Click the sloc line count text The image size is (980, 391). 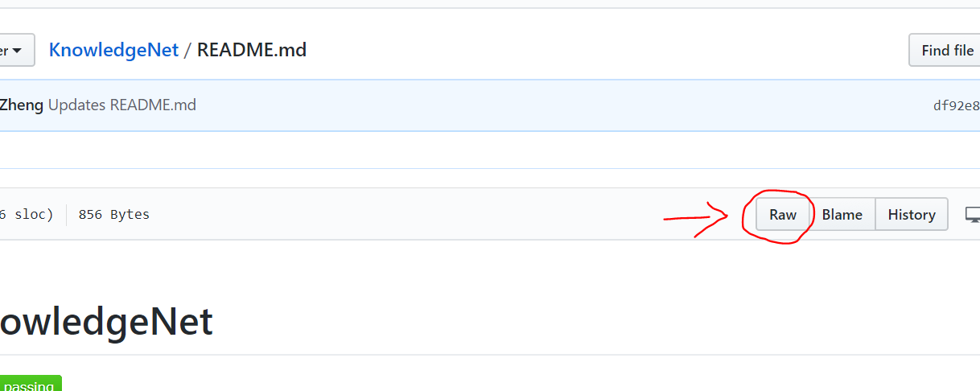pos(27,215)
